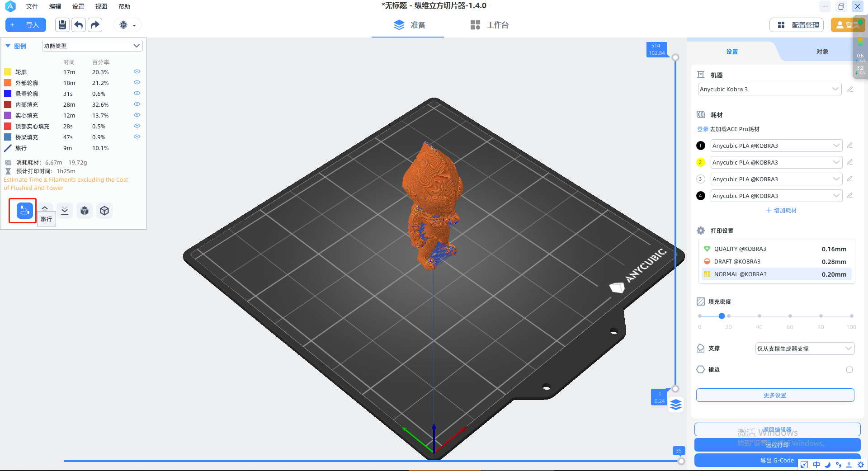Open the 编辑 menu
This screenshot has width=868, height=471.
(x=55, y=6)
